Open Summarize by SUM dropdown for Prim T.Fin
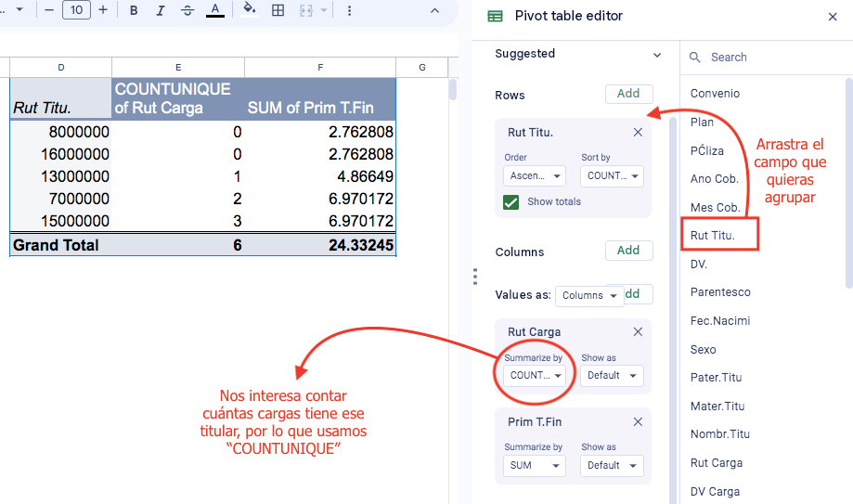The image size is (853, 504). (x=535, y=465)
